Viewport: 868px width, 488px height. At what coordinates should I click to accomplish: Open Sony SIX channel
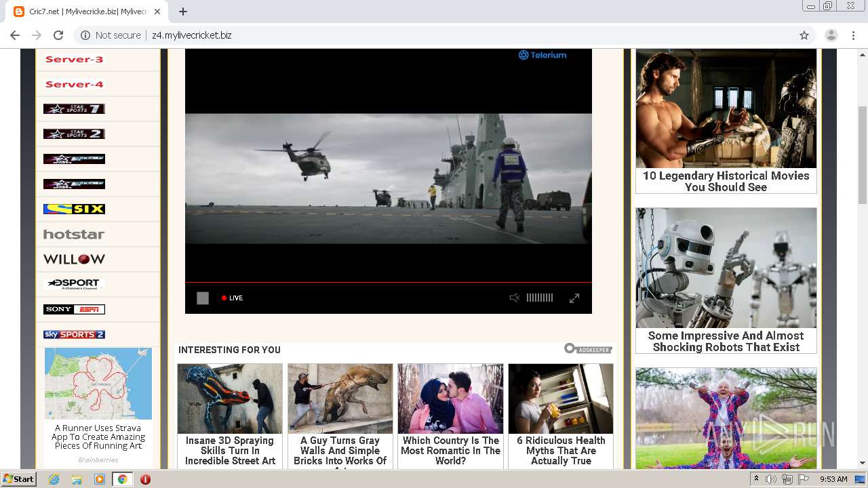pyautogui.click(x=74, y=209)
